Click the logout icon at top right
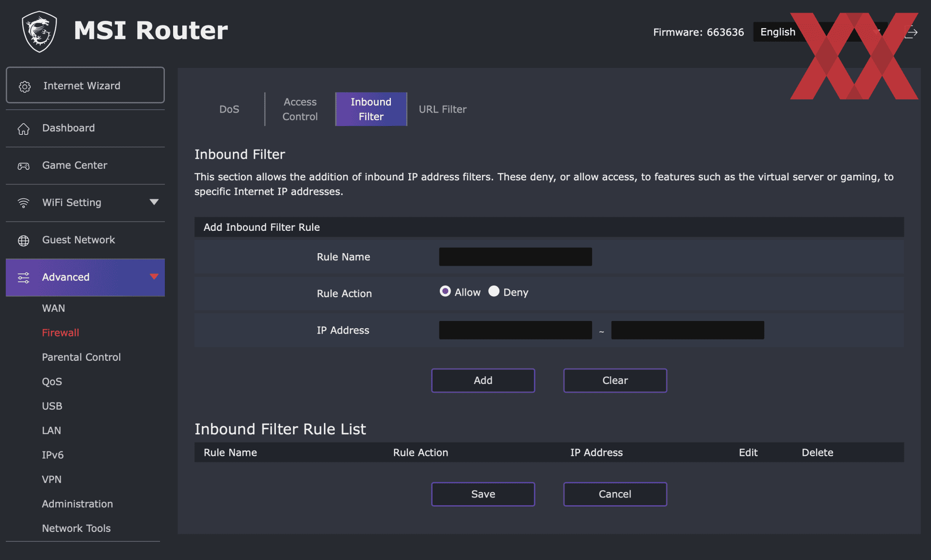931x560 pixels. tap(911, 32)
